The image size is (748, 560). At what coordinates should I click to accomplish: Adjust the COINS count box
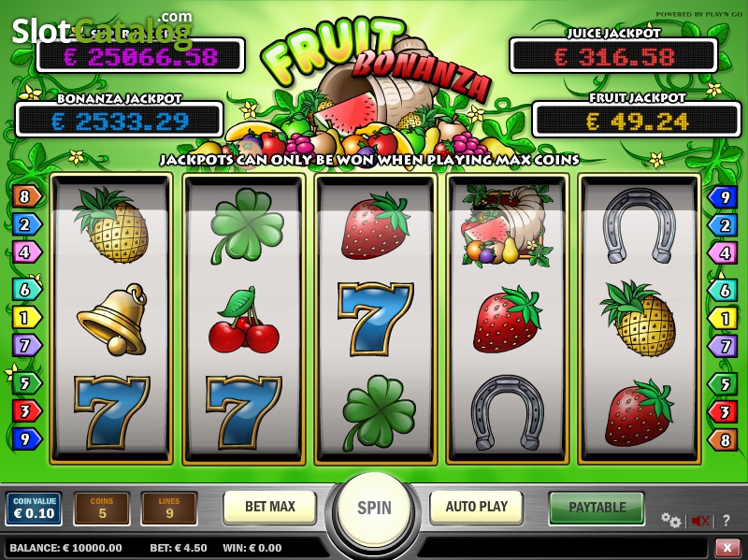point(102,509)
